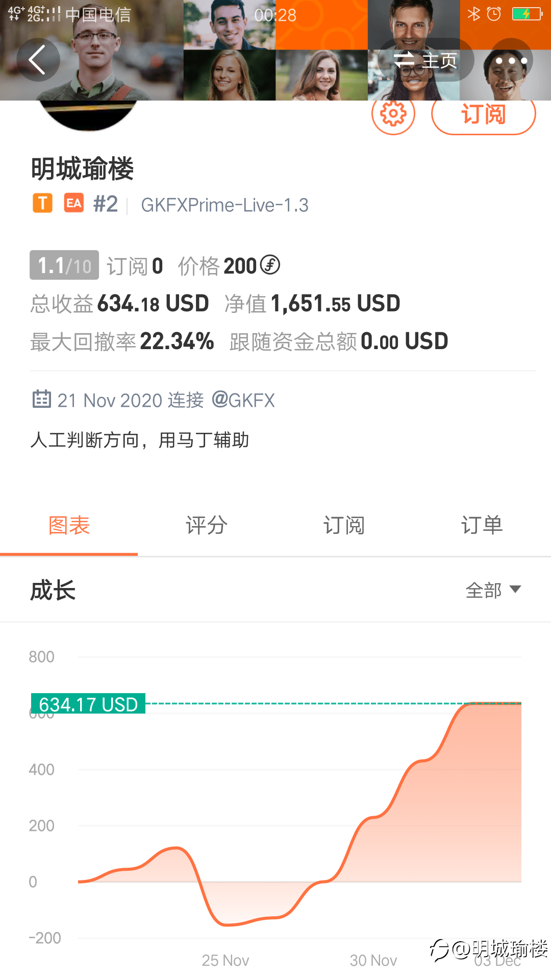Open the 订单 tab

[482, 525]
